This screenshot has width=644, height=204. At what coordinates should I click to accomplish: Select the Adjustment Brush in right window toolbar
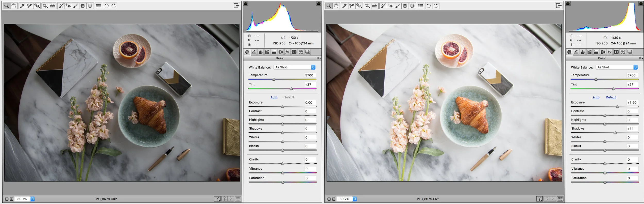click(397, 6)
